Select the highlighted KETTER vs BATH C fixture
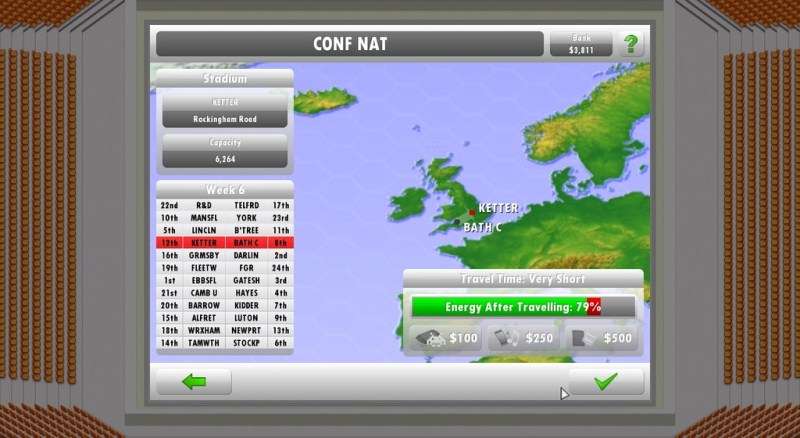This screenshot has width=800, height=438. click(224, 242)
